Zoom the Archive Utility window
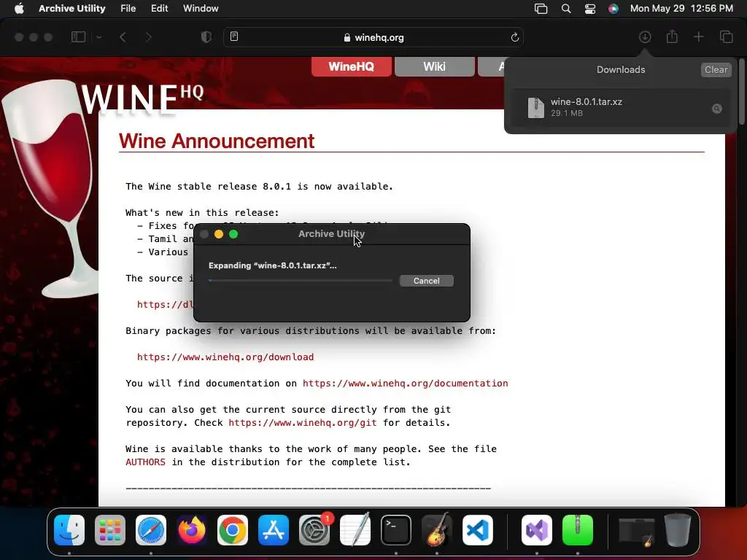Image resolution: width=747 pixels, height=560 pixels. (233, 234)
